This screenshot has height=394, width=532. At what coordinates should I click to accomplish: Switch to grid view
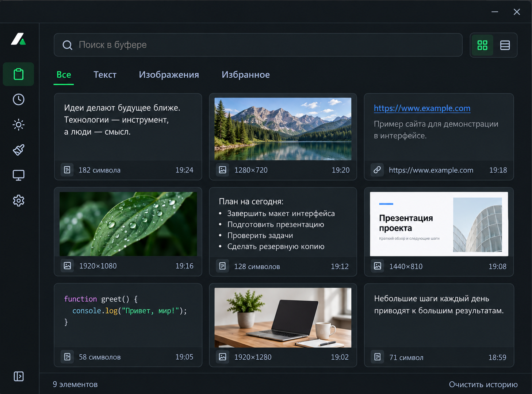(482, 45)
